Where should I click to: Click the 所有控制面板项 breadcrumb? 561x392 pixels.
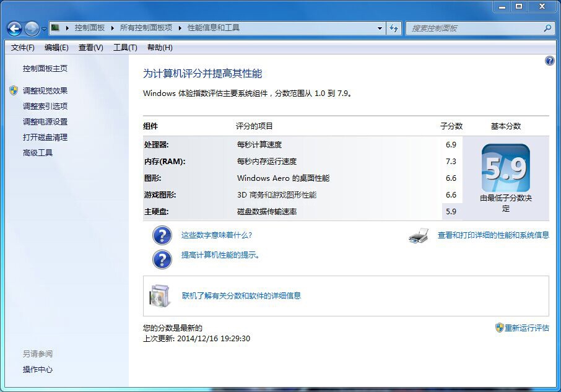click(x=146, y=28)
